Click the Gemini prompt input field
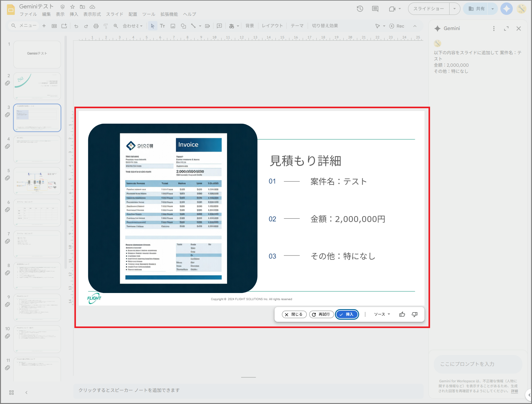The image size is (532, 404). coord(478,364)
